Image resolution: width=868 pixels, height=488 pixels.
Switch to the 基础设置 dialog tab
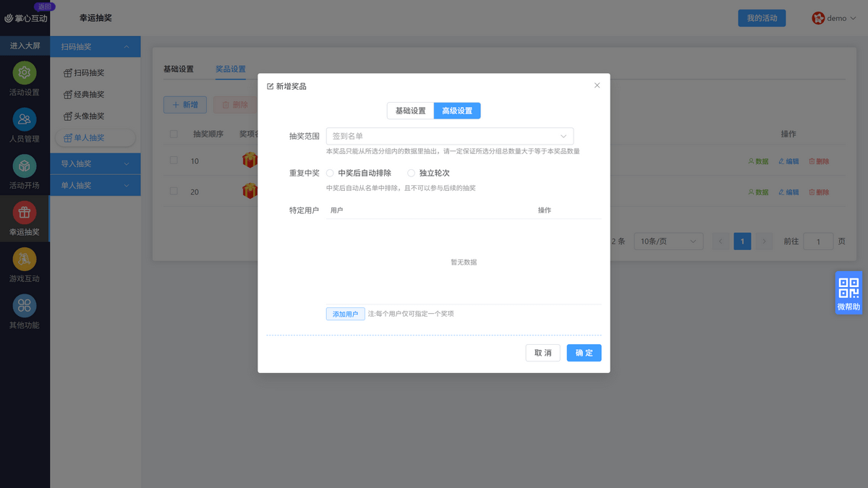tap(410, 111)
